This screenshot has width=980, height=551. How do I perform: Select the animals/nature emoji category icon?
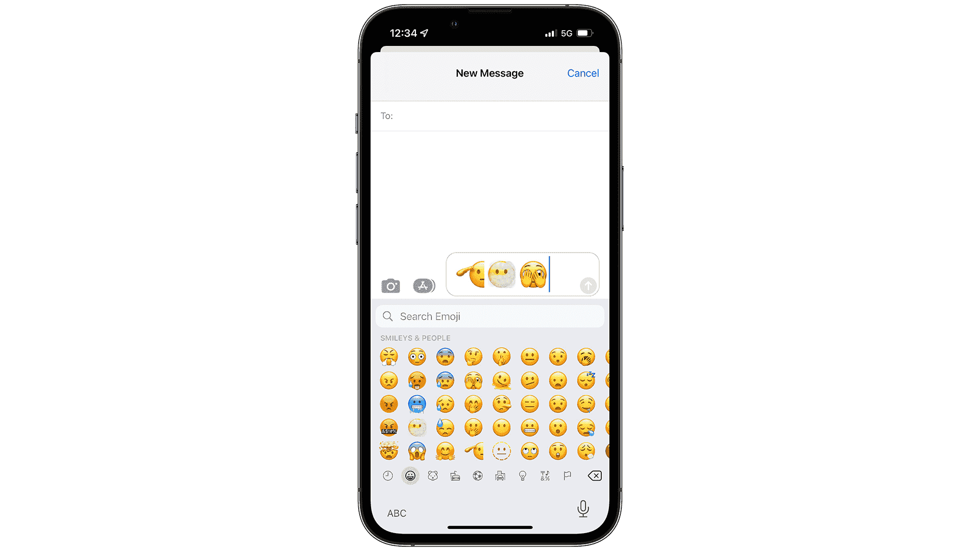(x=432, y=475)
